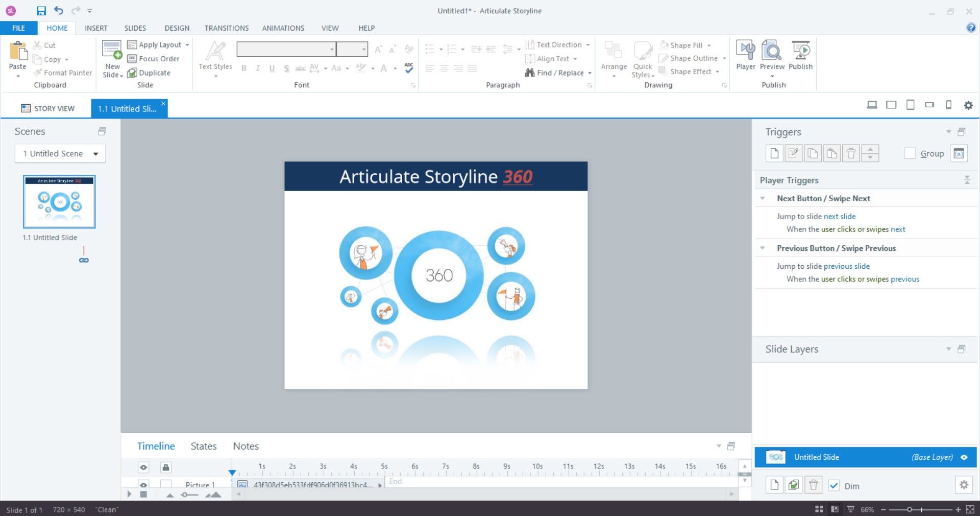The height and width of the screenshot is (516, 980).
Task: Switch to STORY VIEW tab
Action: [x=47, y=108]
